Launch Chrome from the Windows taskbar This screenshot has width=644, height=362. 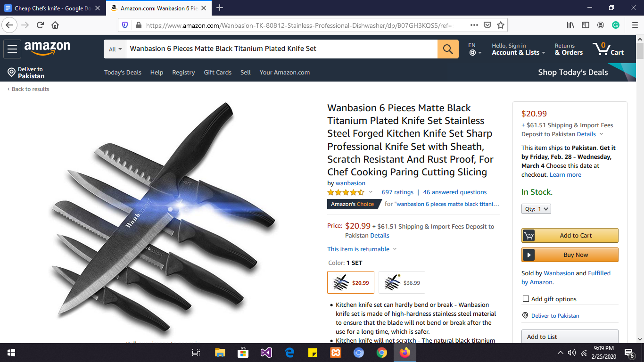[382, 353]
